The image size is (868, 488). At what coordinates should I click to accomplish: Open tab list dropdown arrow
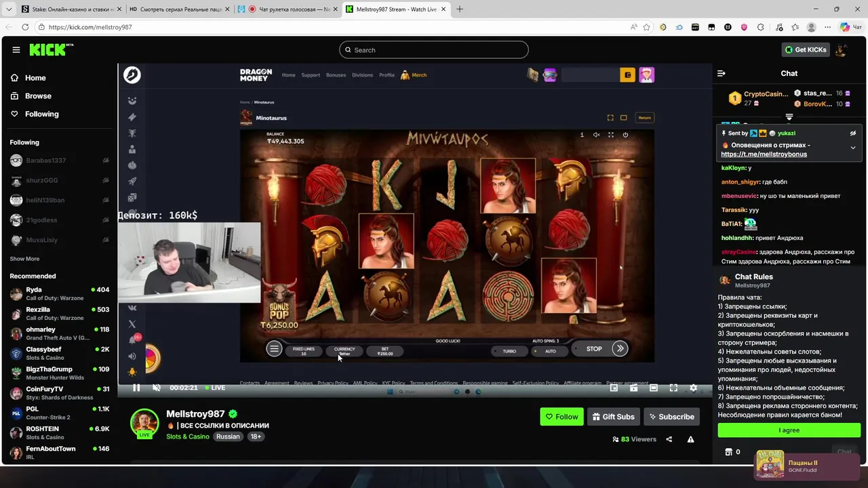point(9,9)
